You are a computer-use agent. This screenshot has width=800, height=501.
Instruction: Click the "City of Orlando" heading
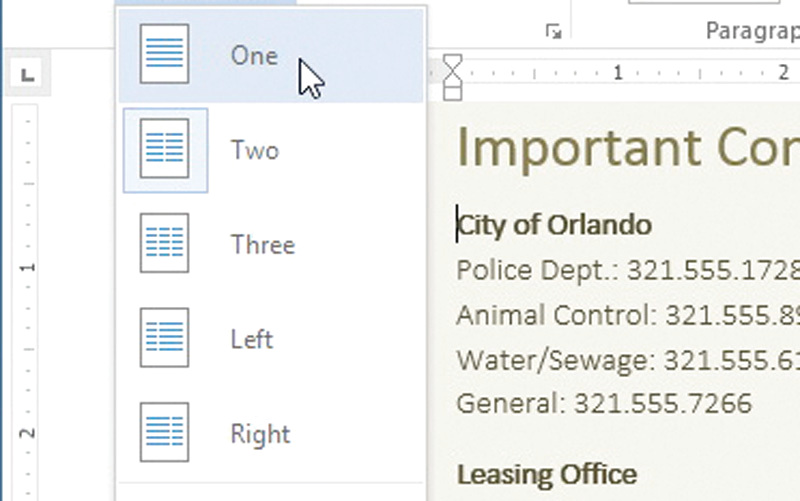554,224
